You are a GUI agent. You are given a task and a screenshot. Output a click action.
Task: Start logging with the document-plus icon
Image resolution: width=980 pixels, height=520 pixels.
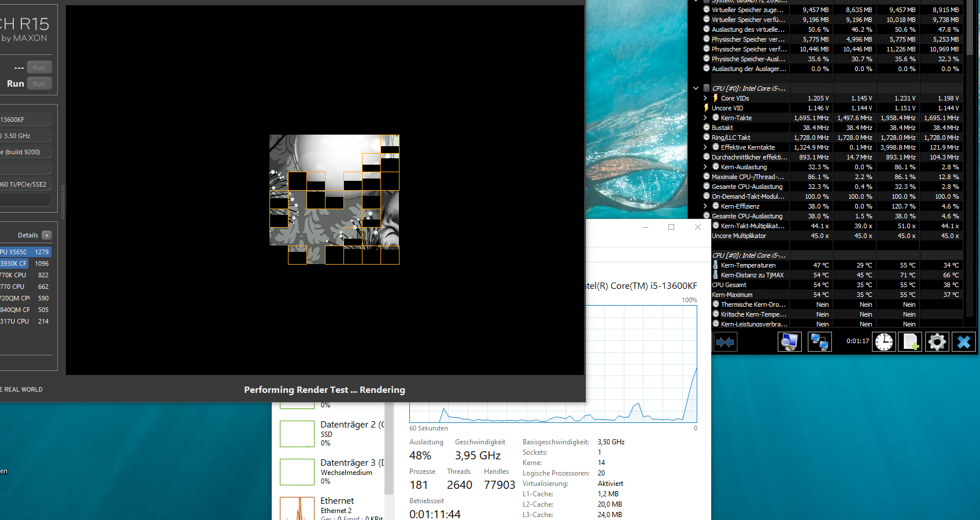(x=911, y=342)
